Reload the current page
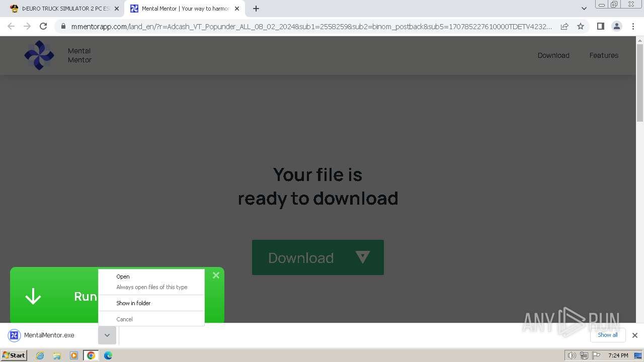Screen dimensions: 644x362 coord(43,26)
